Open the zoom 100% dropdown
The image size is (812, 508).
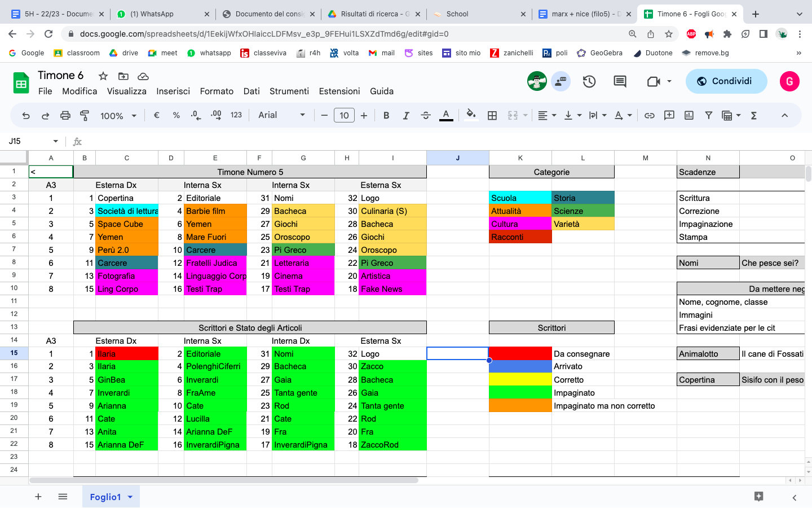[x=118, y=115]
